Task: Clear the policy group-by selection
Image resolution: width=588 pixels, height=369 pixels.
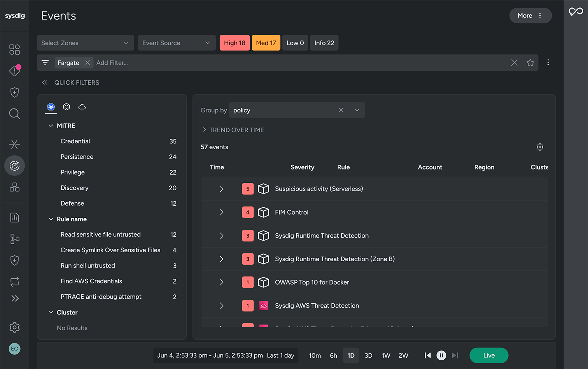Action: point(341,110)
